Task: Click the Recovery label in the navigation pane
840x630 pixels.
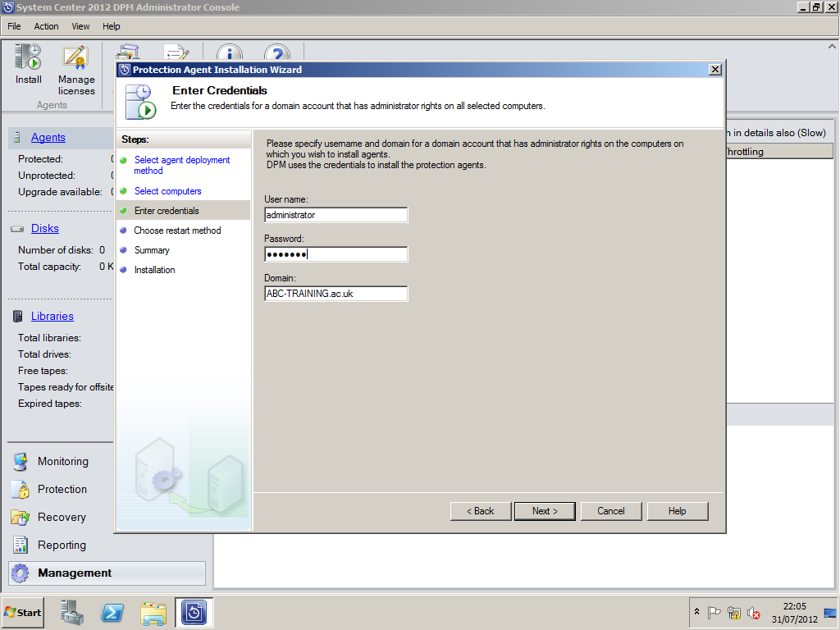Action: pos(62,517)
